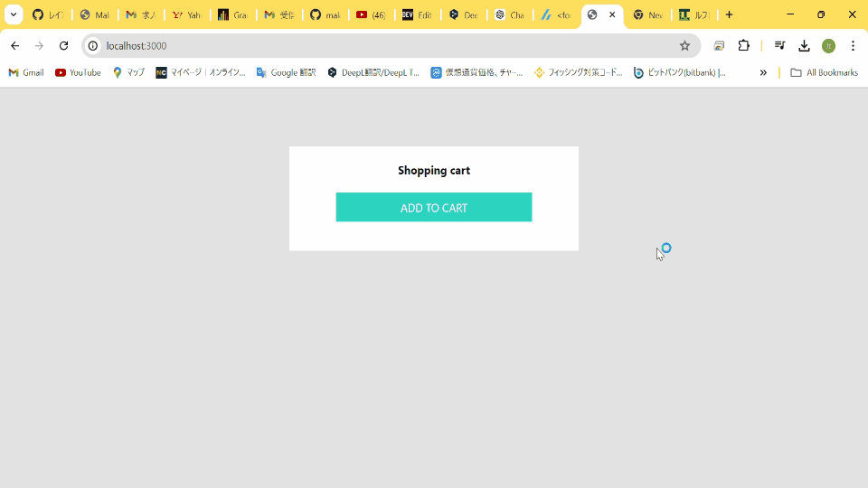The height and width of the screenshot is (488, 868).
Task: Click the Shopping cart heading
Action: (x=434, y=171)
